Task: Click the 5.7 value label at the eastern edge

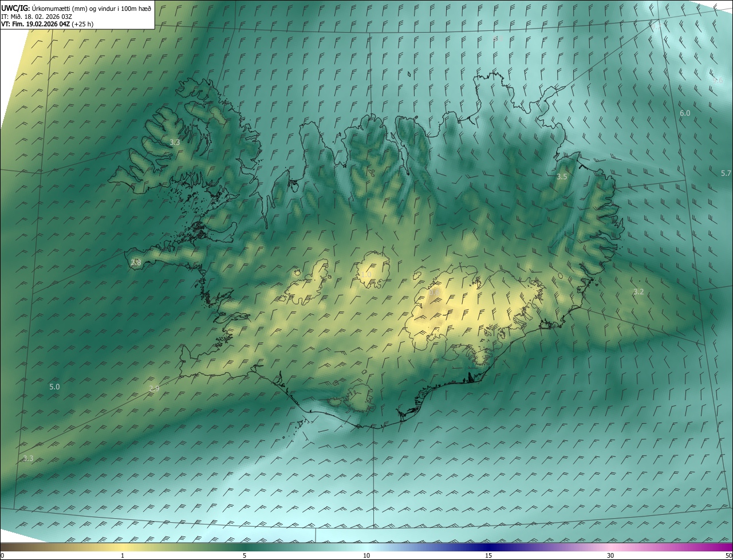Action: [x=726, y=173]
